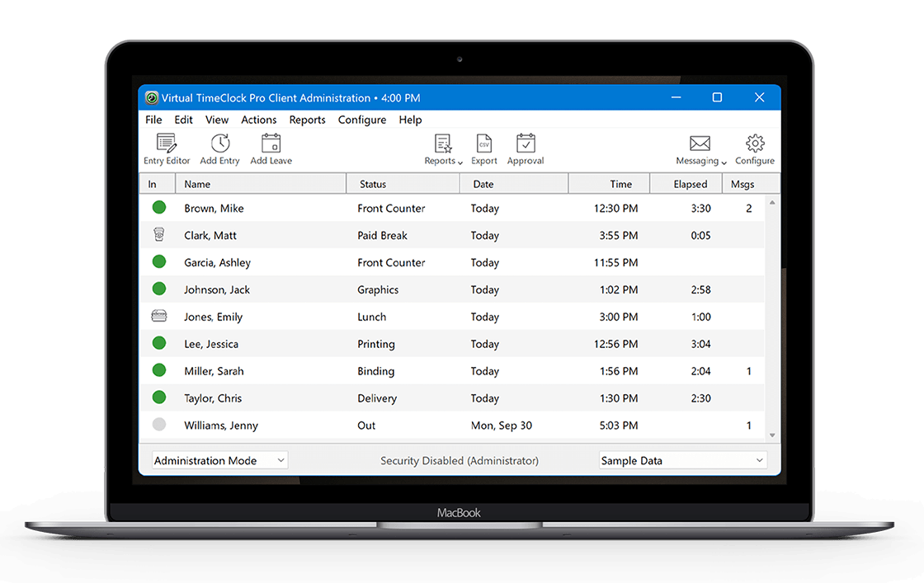Select the Williams, Jenny name
This screenshot has width=924, height=583.
tap(221, 425)
